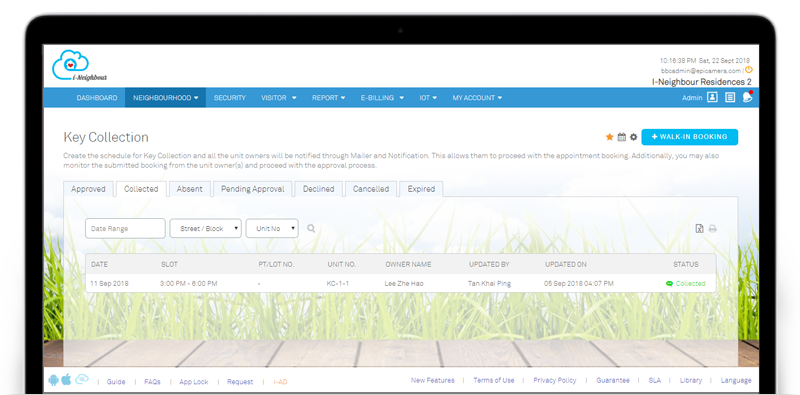Open the gear settings icon
Image resolution: width=800 pixels, height=395 pixels.
pos(634,137)
